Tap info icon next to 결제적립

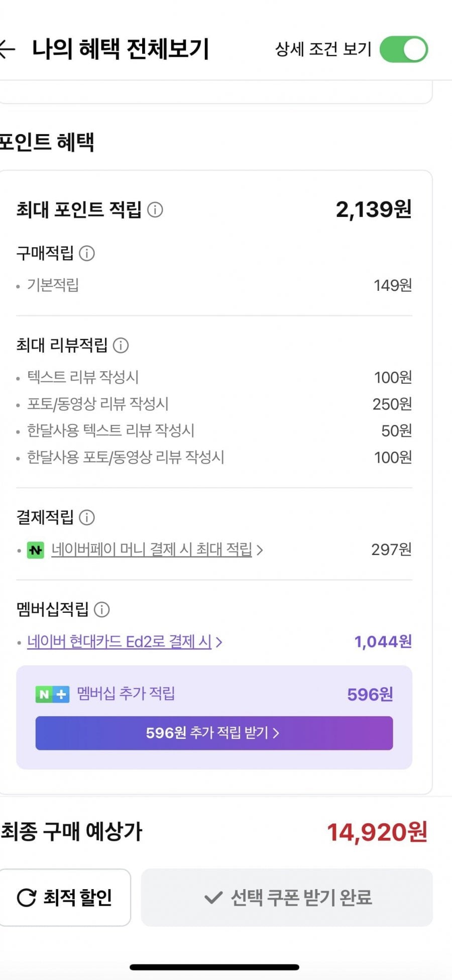[87, 517]
